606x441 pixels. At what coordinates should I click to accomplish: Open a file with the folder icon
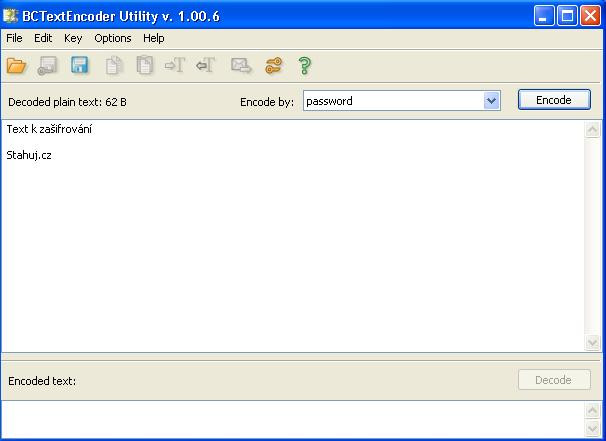[x=16, y=65]
